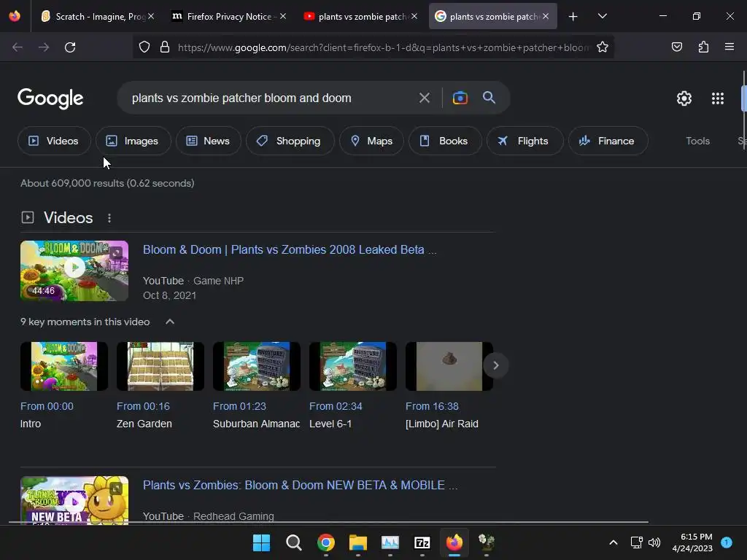Open the Firefox View icon in the tab bar
The height and width of the screenshot is (560, 747).
(x=15, y=16)
